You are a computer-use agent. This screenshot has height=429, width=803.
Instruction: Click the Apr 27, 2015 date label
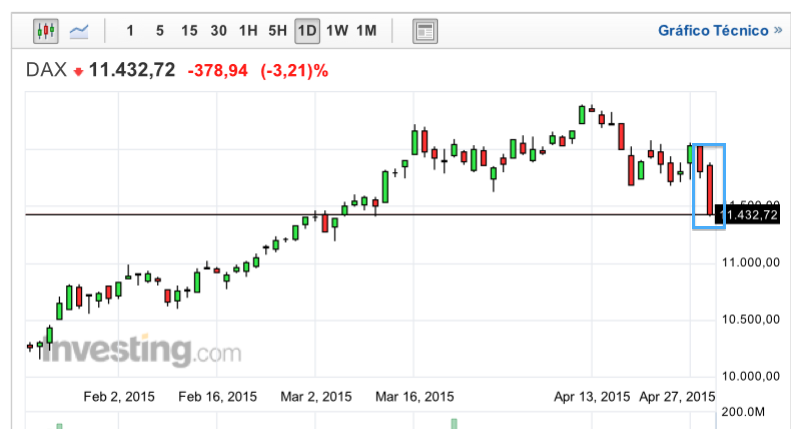(677, 397)
